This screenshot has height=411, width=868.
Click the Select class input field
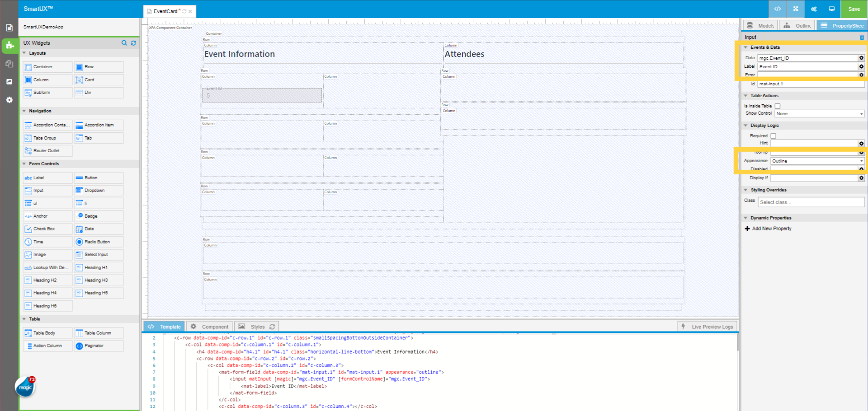pos(811,202)
